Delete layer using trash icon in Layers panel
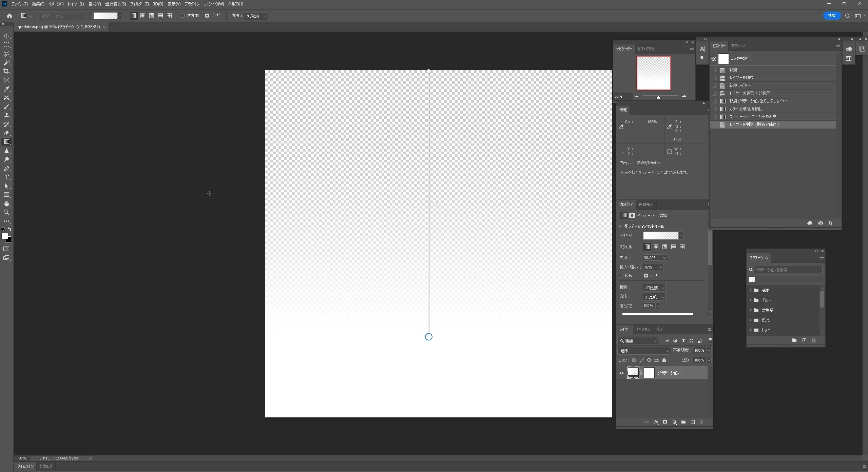The image size is (868, 472). (702, 422)
